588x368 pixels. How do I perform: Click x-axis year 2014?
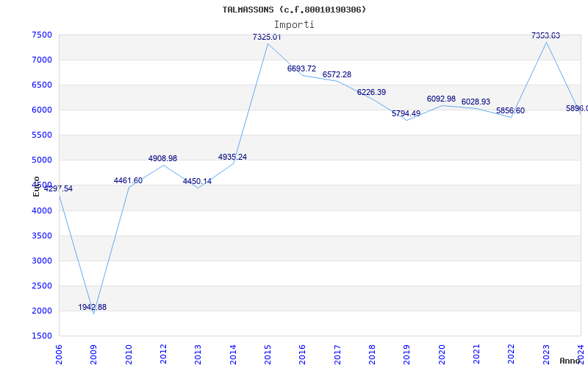[233, 354]
